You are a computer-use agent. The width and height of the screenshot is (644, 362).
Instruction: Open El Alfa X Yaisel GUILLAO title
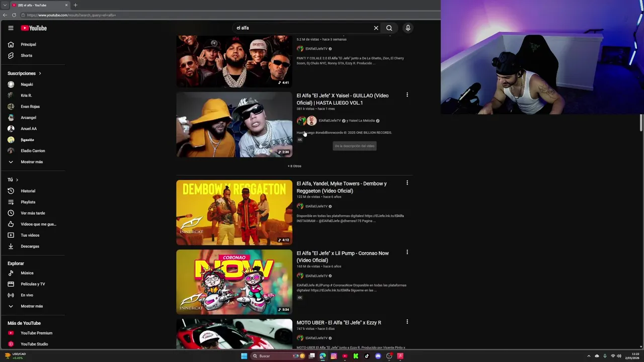tap(343, 99)
